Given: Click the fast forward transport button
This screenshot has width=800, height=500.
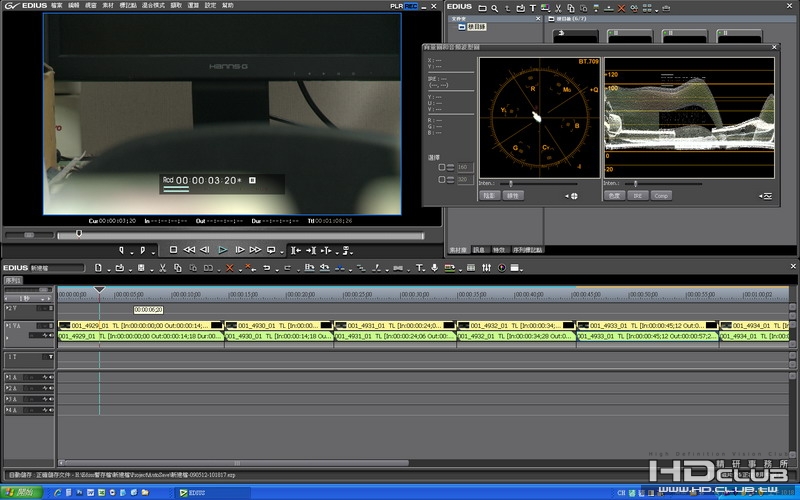Looking at the screenshot, I should (x=256, y=249).
